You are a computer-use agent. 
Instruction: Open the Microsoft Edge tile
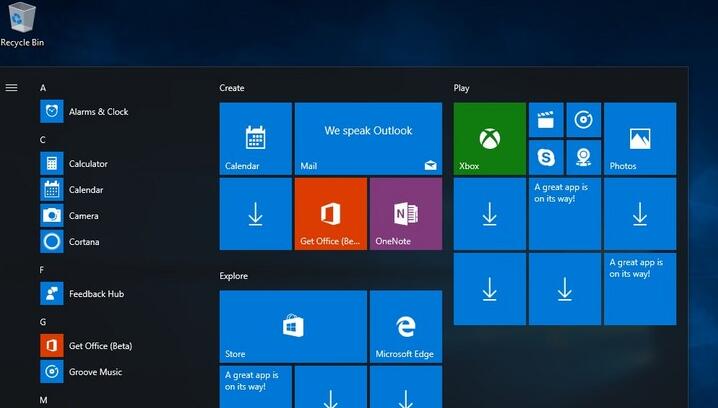(x=405, y=327)
